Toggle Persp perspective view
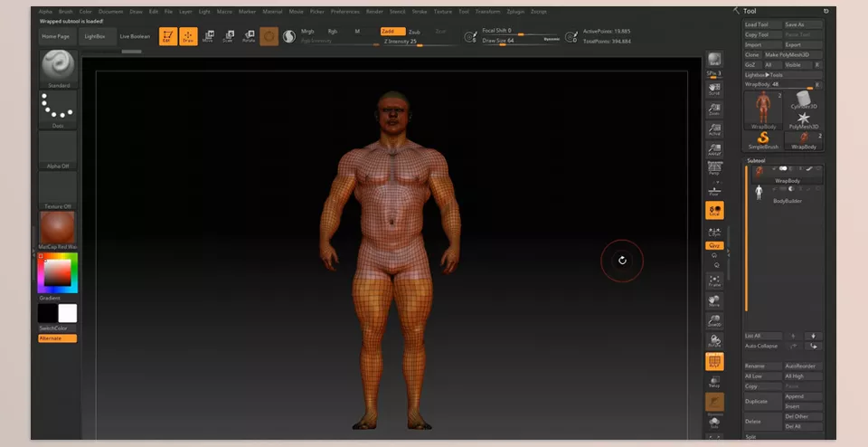Screen dimensions: 868x447 tap(714, 168)
